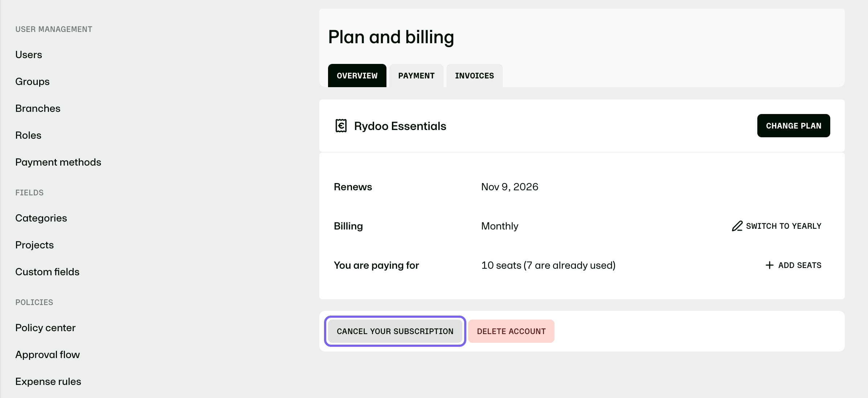Click the Delete Account button
This screenshot has width=868, height=398.
point(511,331)
